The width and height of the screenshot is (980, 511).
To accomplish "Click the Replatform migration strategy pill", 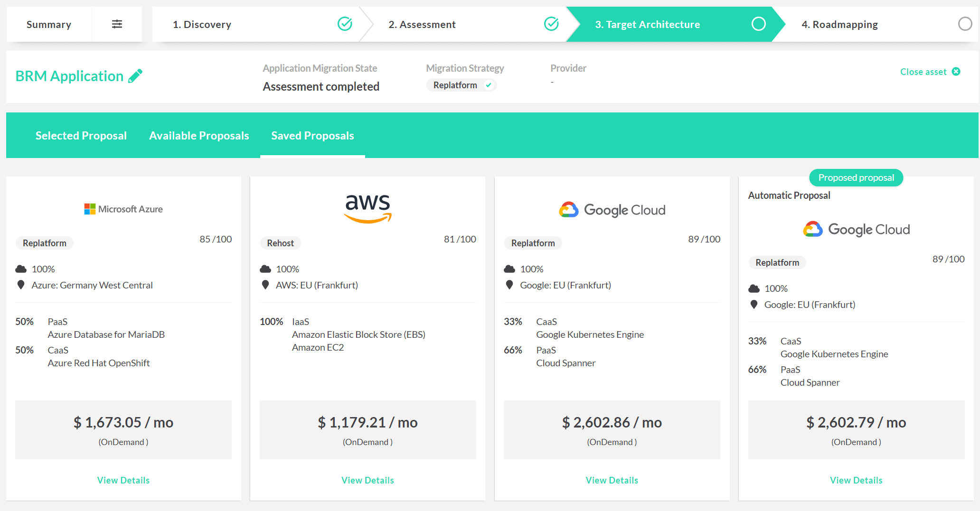I will (461, 85).
